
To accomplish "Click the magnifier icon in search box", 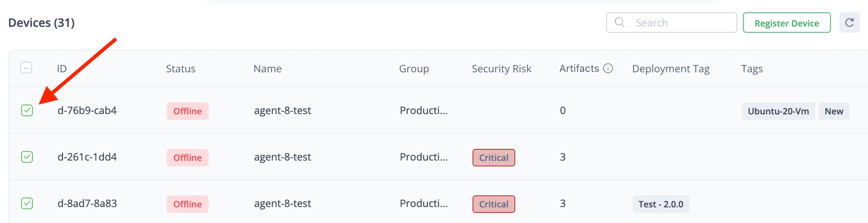I will 619,23.
